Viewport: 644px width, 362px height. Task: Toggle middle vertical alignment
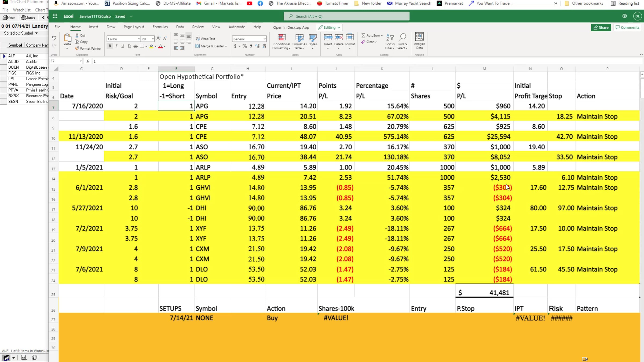point(182,35)
